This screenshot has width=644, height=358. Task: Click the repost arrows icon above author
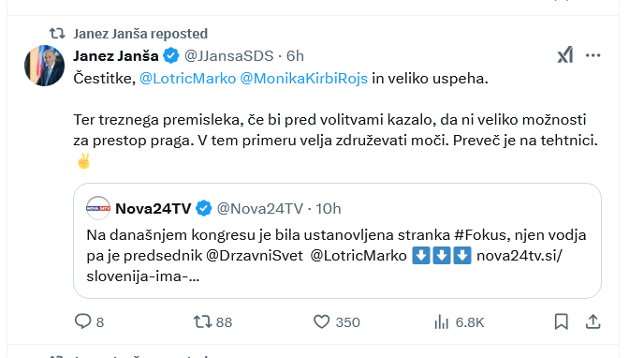(x=57, y=34)
